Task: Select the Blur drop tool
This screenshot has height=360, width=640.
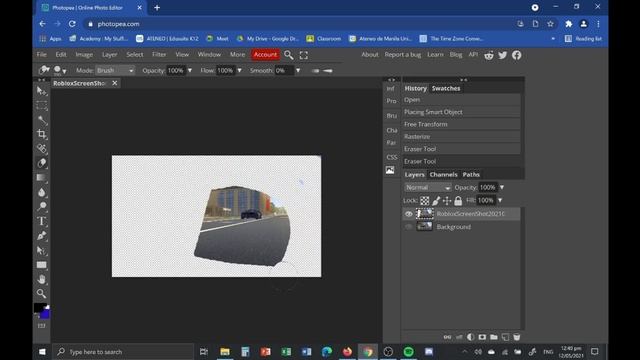Action: click(x=42, y=192)
